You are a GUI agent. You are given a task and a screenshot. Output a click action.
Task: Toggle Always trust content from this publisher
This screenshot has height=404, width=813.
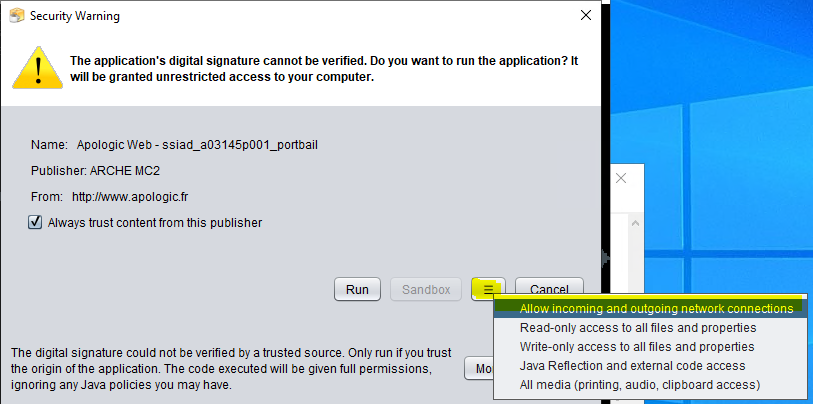click(x=36, y=223)
